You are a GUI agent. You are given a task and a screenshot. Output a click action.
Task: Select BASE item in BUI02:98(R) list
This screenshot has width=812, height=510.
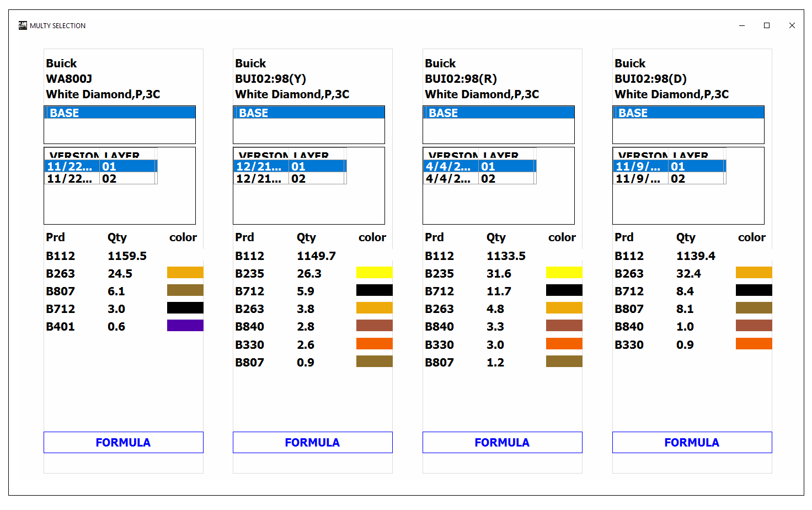(499, 113)
